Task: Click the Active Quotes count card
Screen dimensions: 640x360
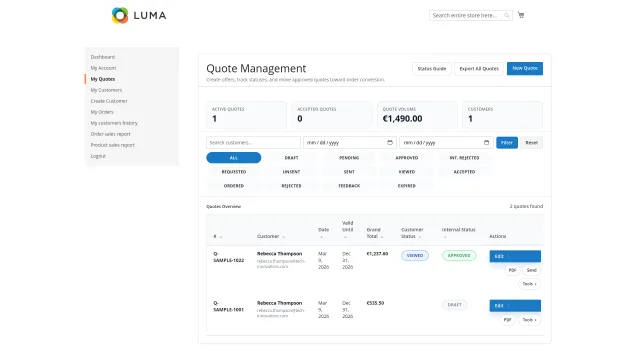Action: tap(246, 115)
